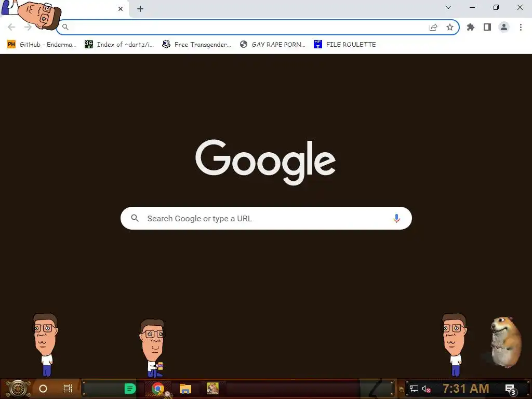Open the Extensions puzzle icon
The height and width of the screenshot is (399, 532).
click(471, 27)
